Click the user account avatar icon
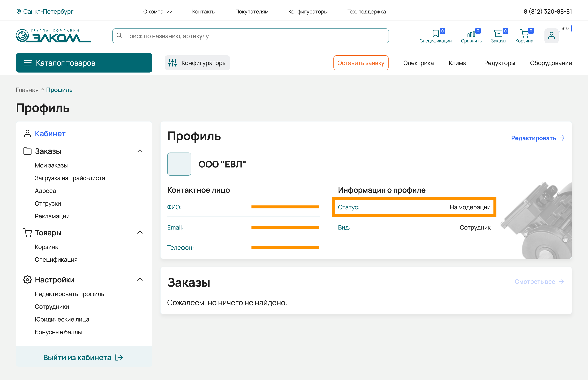Viewport: 588px width, 380px height. (551, 36)
